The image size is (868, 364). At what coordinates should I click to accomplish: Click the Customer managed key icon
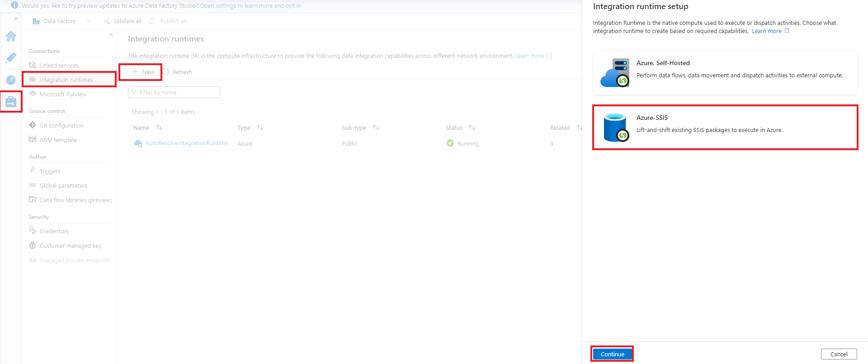click(33, 245)
